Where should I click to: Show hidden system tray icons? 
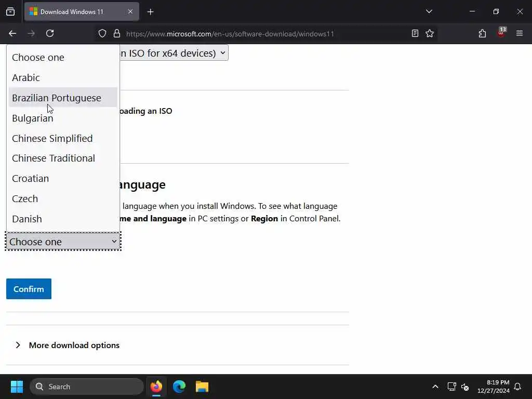point(435,387)
